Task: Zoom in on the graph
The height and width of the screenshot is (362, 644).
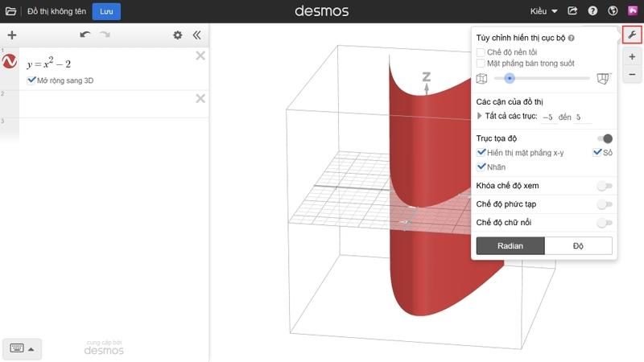Action: 632,56
